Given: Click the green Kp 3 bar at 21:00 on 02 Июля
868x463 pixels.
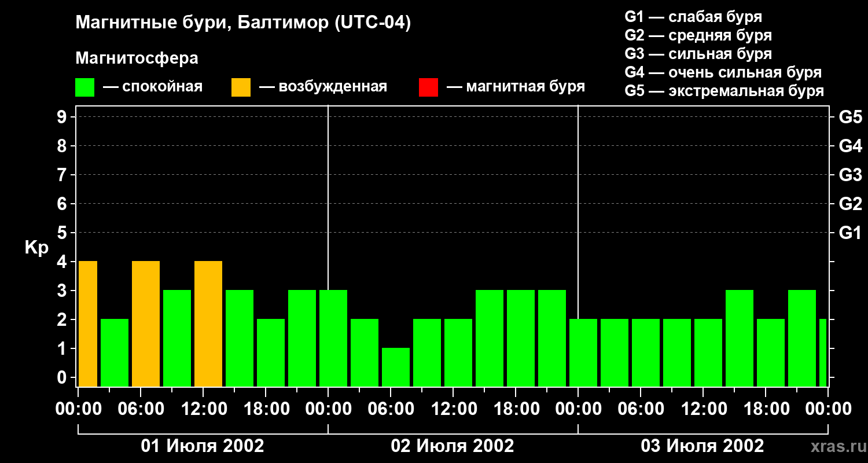Looking at the screenshot, I should (552, 338).
